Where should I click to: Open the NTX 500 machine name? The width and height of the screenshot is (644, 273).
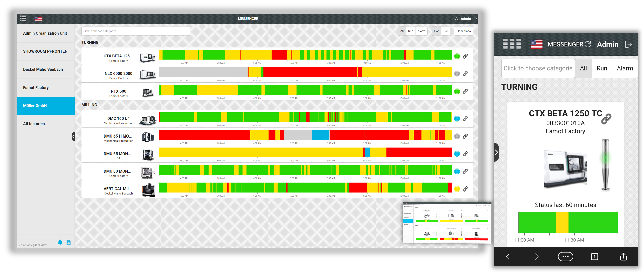[x=118, y=91]
